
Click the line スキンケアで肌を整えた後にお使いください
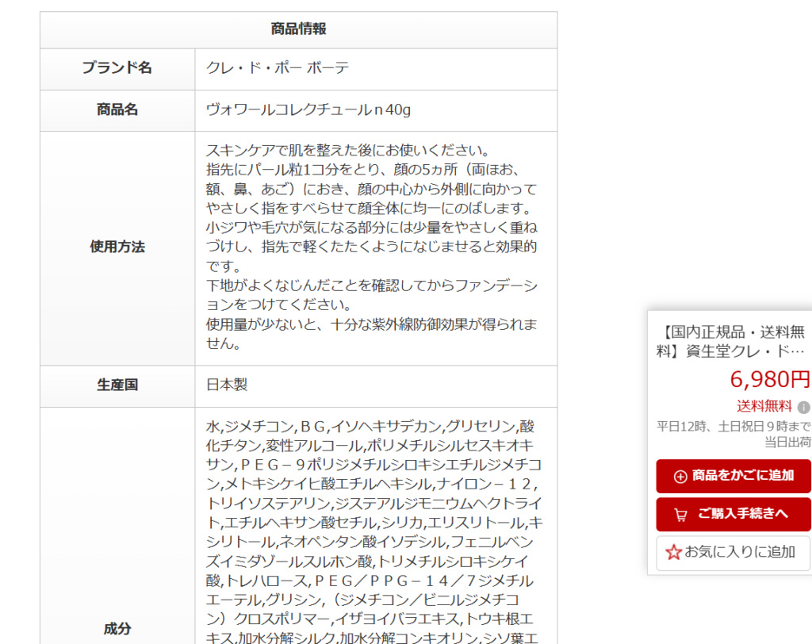tap(348, 150)
